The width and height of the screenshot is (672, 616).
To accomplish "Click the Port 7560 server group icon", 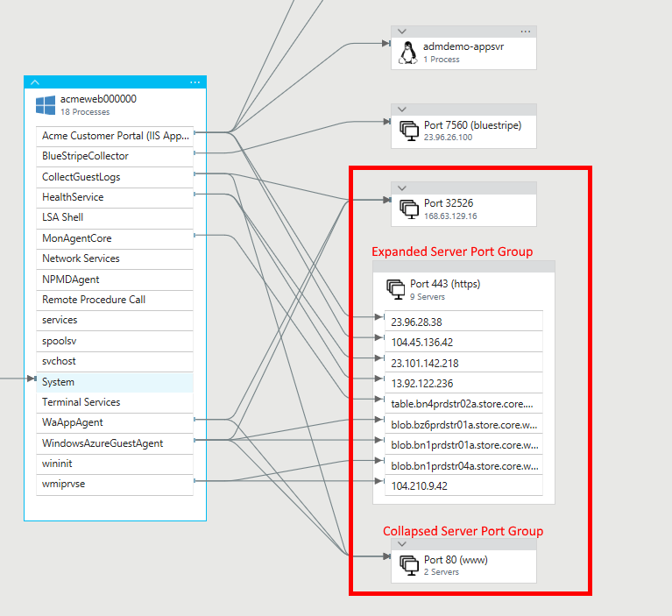I will tap(409, 131).
